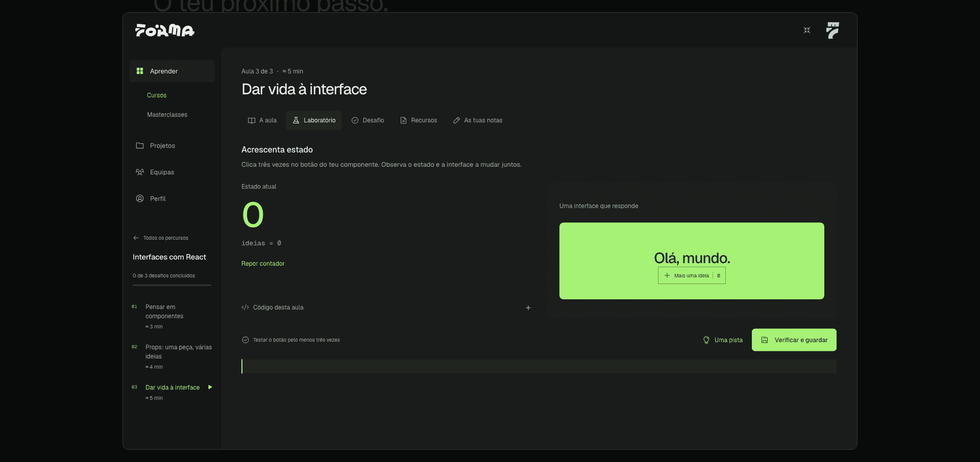Click the Equipas people icon
Screen dimensions: 980x462
pos(140,172)
